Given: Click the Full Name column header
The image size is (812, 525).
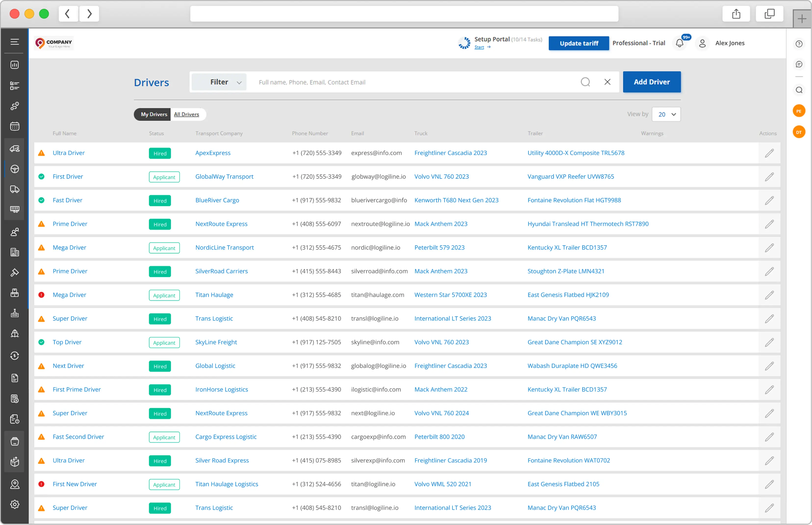Looking at the screenshot, I should pos(64,133).
